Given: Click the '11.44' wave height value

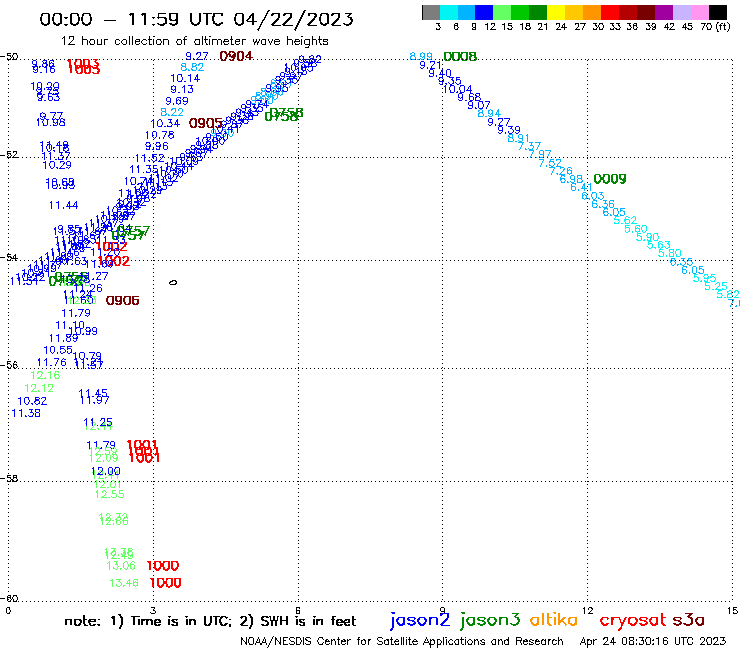Looking at the screenshot, I should point(63,205).
